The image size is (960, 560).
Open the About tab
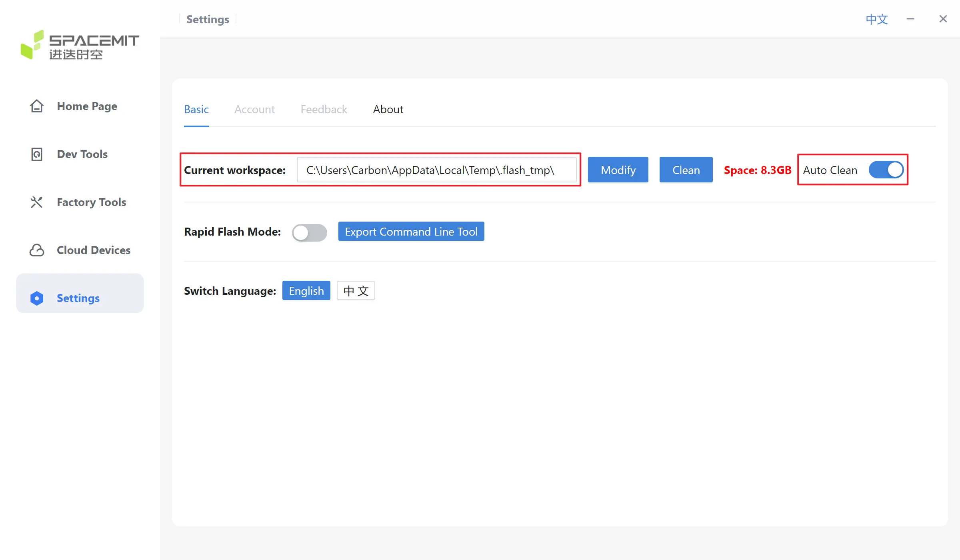388,109
